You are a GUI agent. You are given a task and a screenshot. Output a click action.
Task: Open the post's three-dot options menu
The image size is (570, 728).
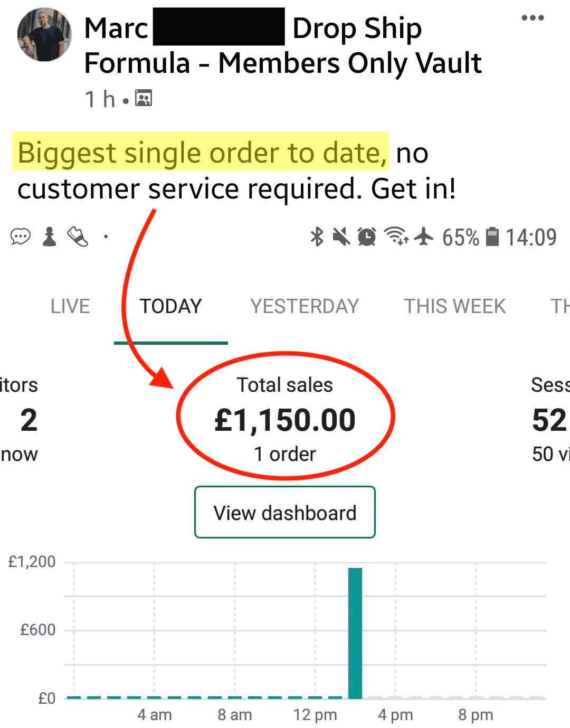pyautogui.click(x=532, y=18)
